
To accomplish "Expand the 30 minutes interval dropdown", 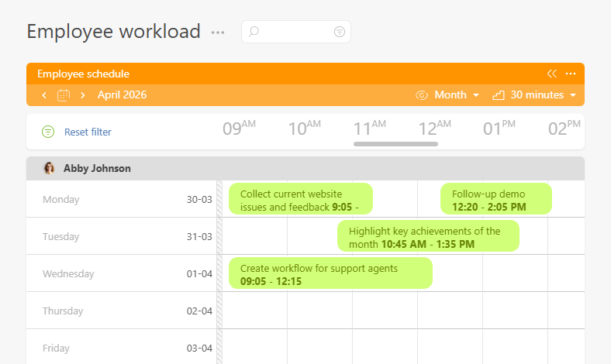I will point(535,95).
